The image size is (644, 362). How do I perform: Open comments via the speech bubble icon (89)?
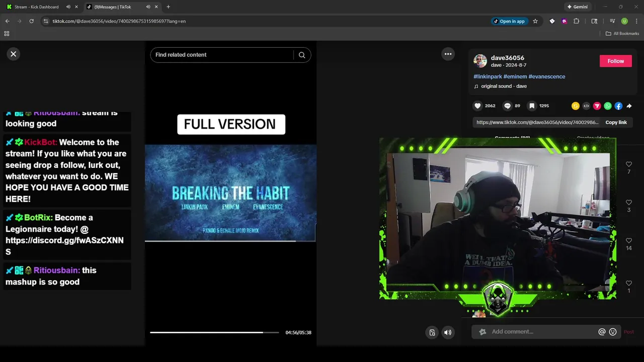tap(508, 106)
